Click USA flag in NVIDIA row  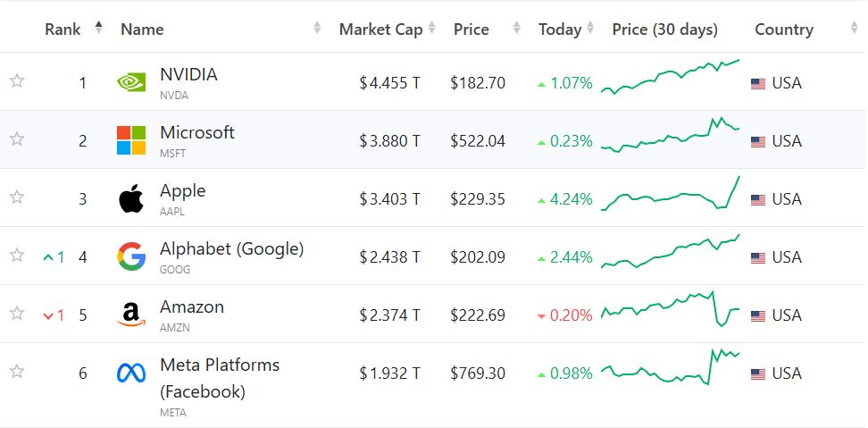tap(758, 83)
